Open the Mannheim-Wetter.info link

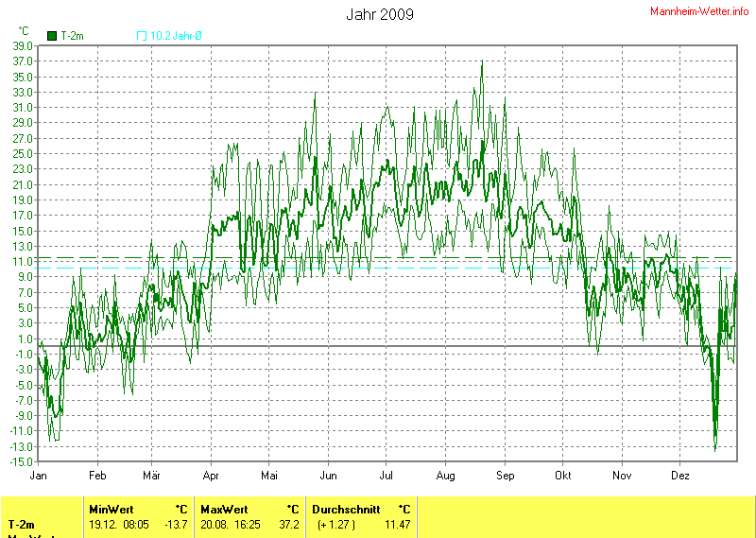699,10
